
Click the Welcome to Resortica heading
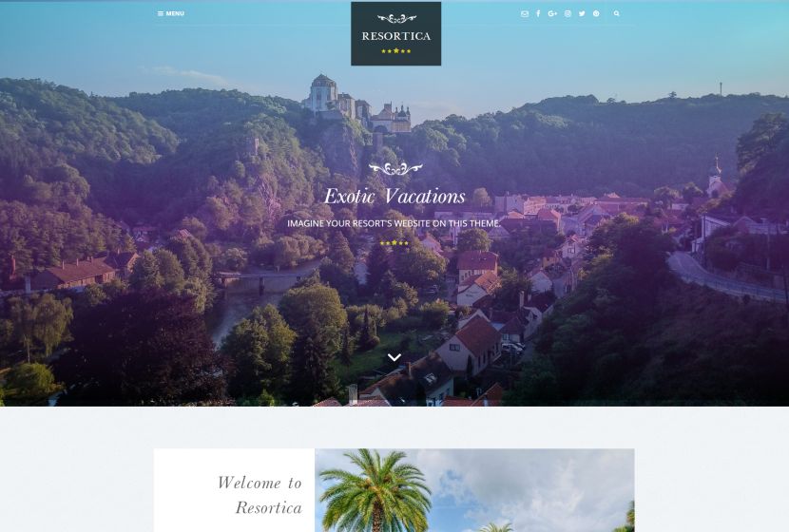click(x=260, y=495)
